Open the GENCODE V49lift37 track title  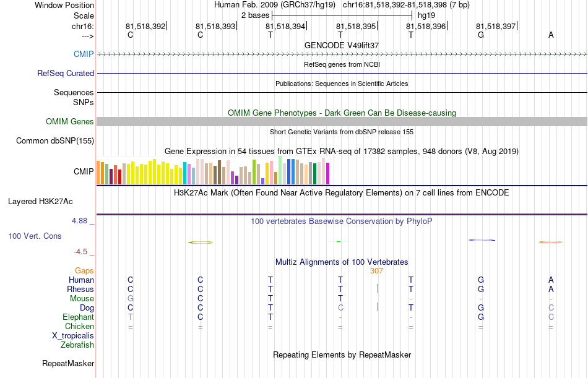coord(342,45)
